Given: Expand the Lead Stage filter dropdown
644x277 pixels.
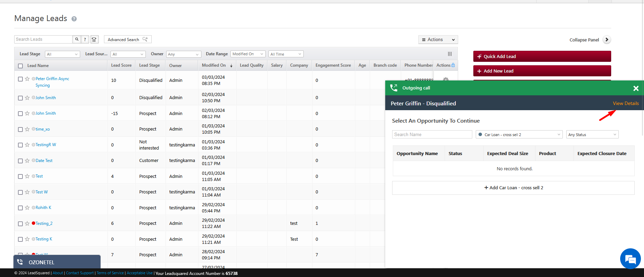Looking at the screenshot, I should coord(62,54).
